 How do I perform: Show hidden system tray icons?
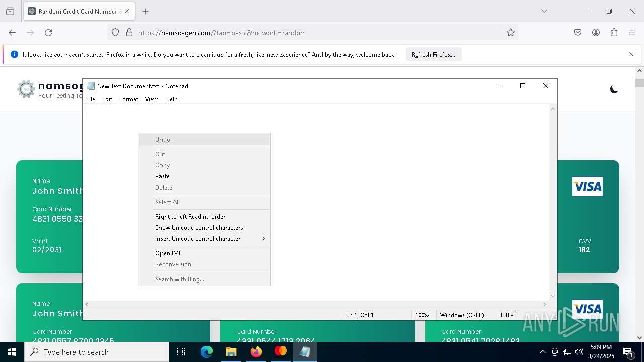click(542, 352)
